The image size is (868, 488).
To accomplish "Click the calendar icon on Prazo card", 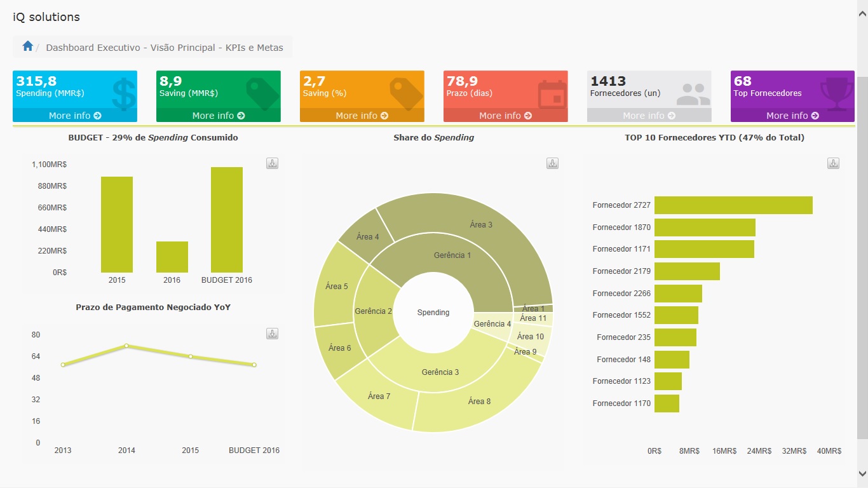I will tap(552, 94).
